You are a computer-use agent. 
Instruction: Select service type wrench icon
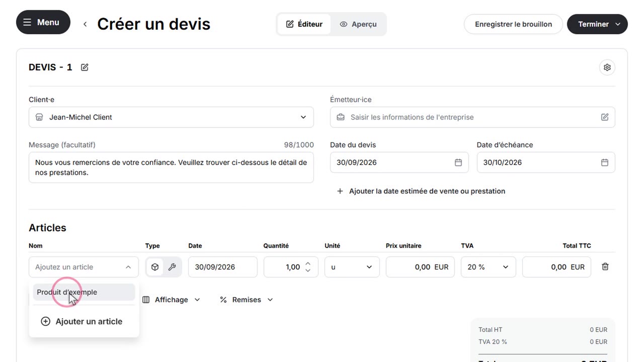point(172,267)
